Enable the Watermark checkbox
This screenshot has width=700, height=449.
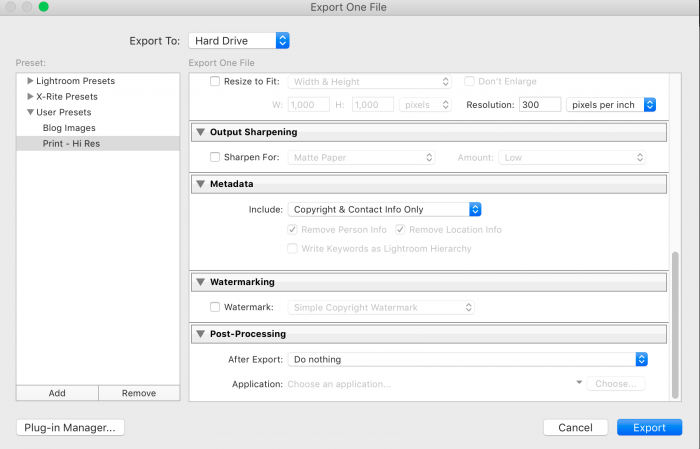point(215,307)
